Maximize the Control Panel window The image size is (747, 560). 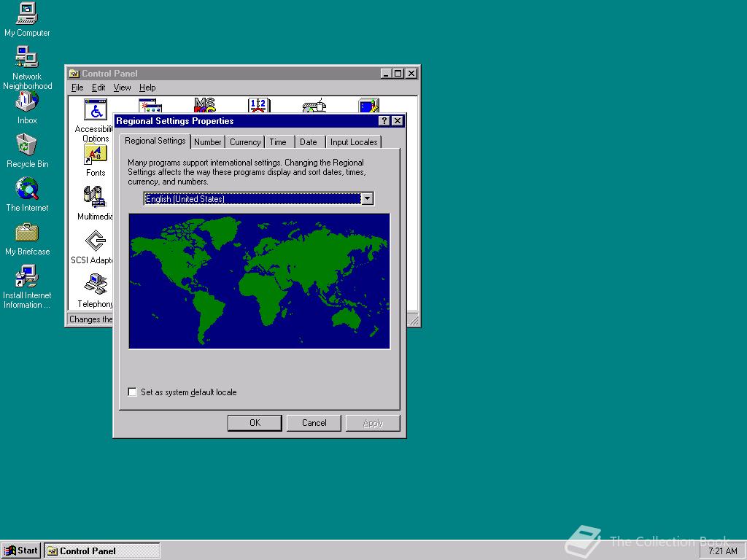click(398, 74)
